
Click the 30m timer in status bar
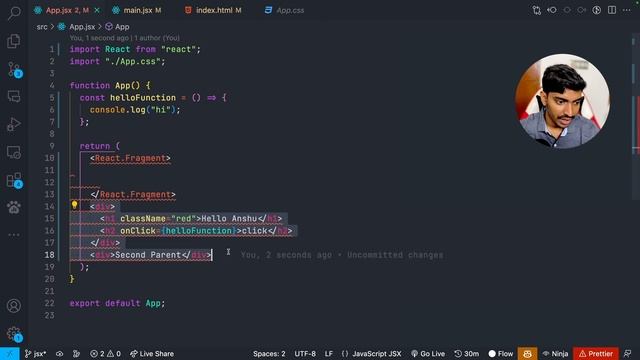pyautogui.click(x=467, y=353)
